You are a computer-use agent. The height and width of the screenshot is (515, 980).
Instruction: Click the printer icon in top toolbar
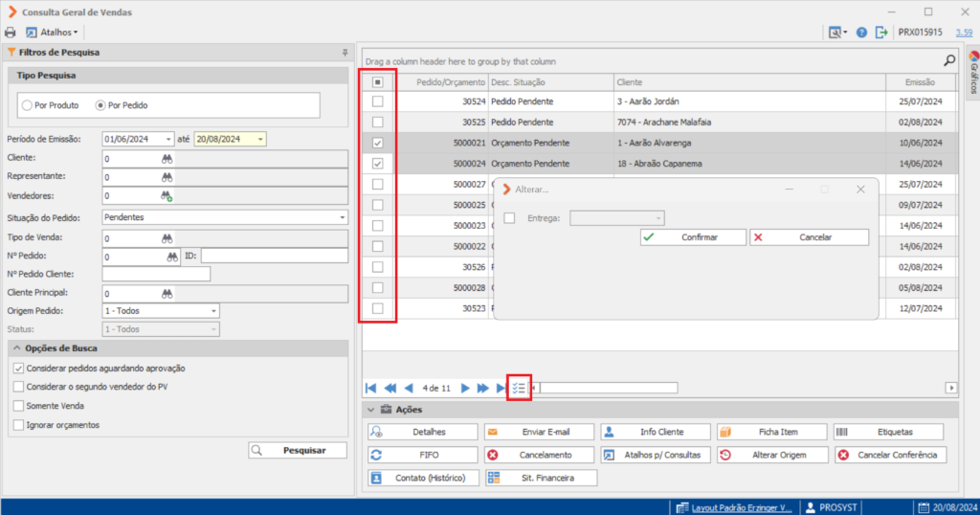[10, 33]
